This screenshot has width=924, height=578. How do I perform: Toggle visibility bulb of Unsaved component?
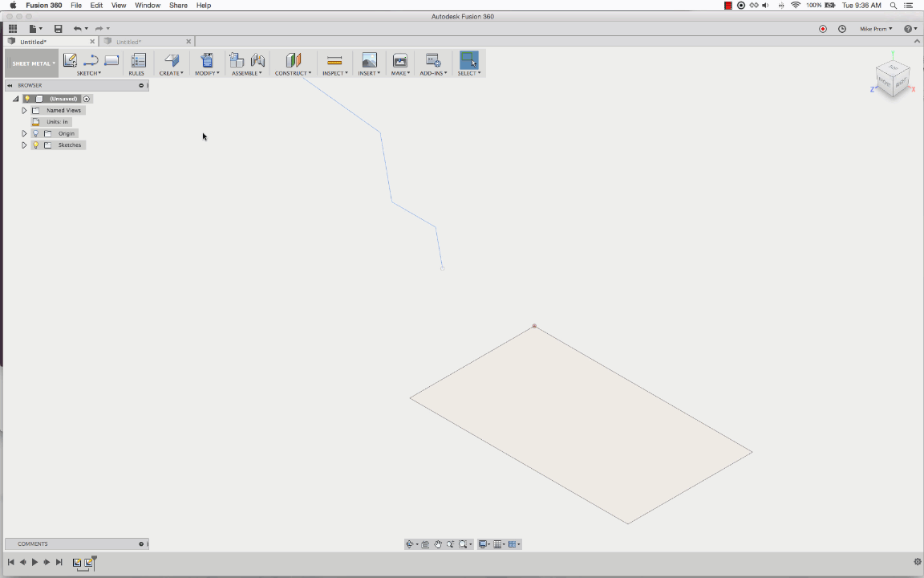pos(27,99)
